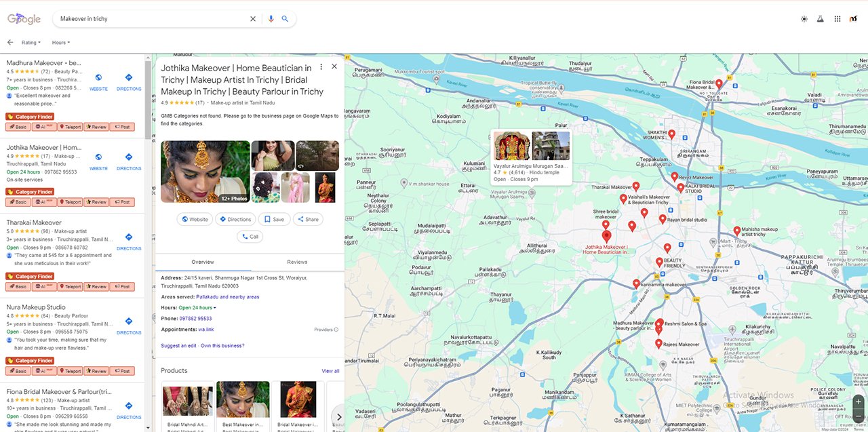Click Review under Tharakai Makeover

96,286
